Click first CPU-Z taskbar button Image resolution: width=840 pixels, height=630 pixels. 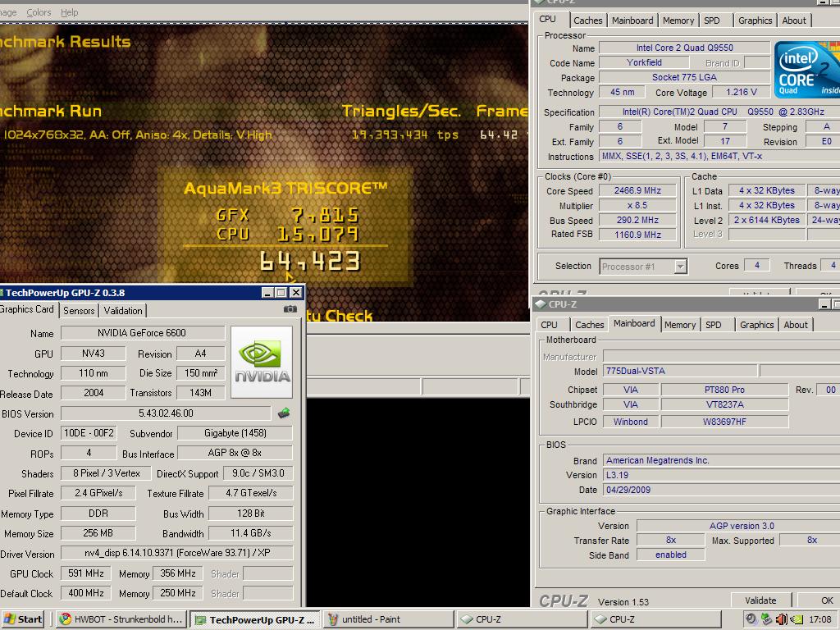click(x=521, y=619)
